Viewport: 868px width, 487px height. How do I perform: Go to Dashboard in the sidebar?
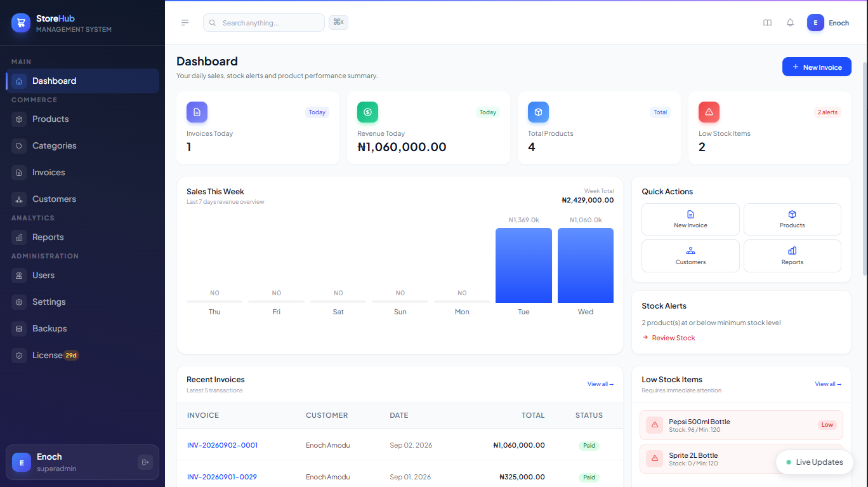click(x=82, y=81)
